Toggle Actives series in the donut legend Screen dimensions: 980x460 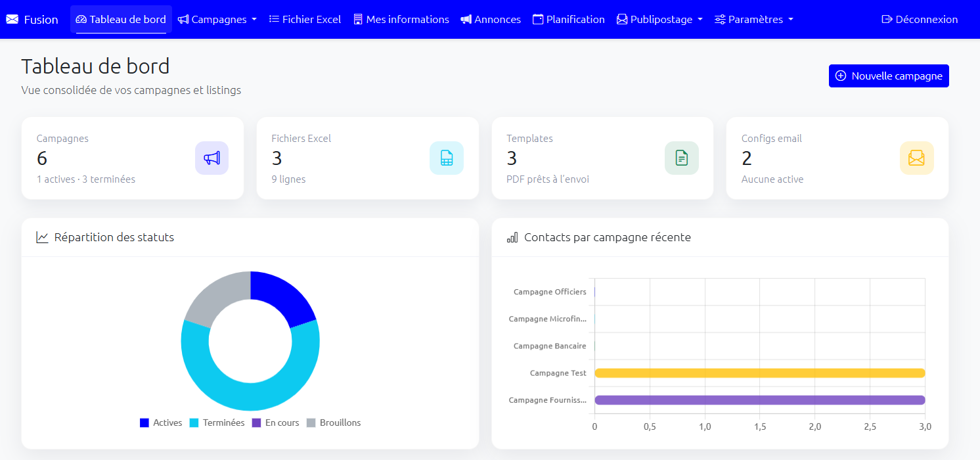[x=161, y=423]
